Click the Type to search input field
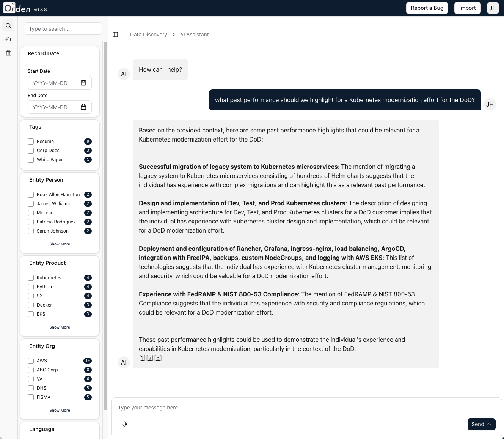This screenshot has height=439, width=504. (63, 28)
